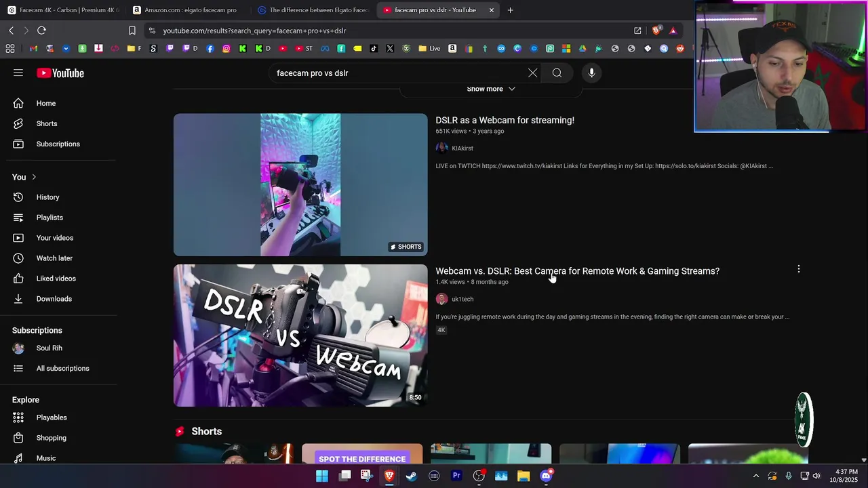Open the TikTok bookmark
The height and width of the screenshot is (488, 868).
point(374,49)
